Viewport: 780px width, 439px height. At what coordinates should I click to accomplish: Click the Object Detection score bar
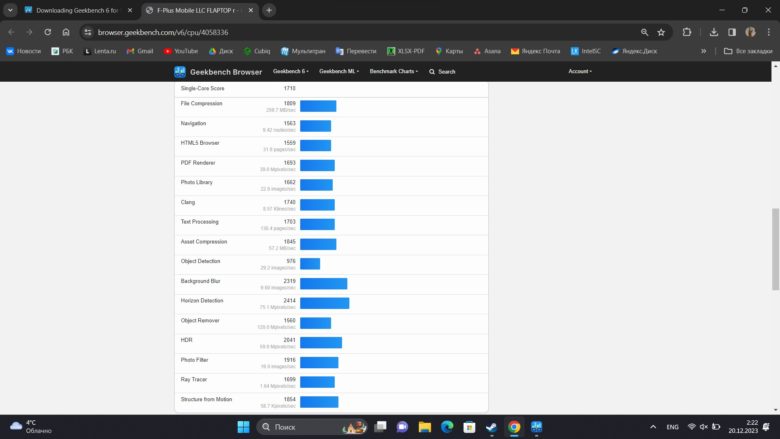pos(310,264)
